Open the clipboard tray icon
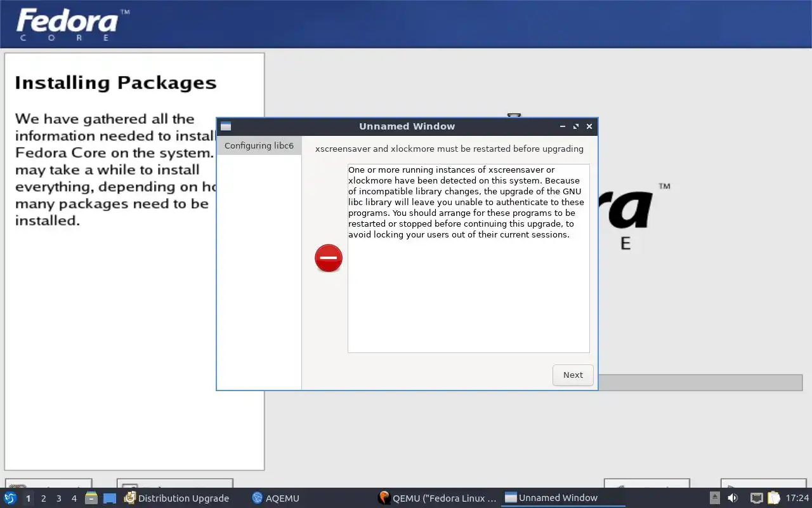 point(773,498)
